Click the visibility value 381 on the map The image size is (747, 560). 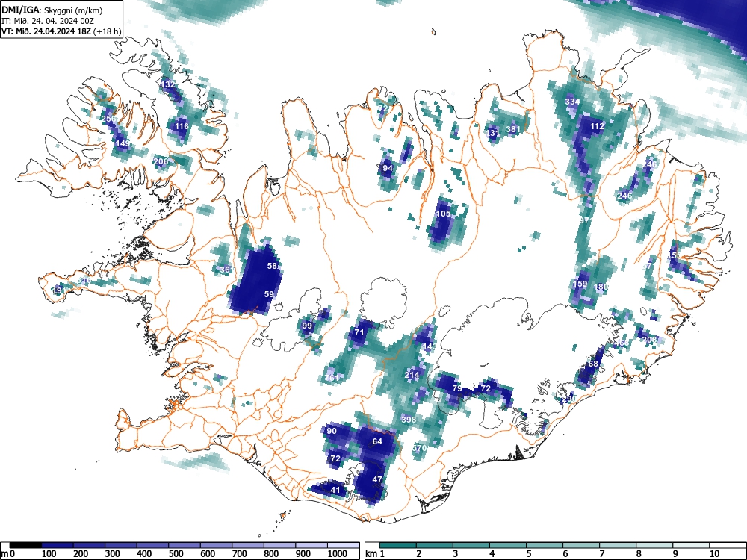pyautogui.click(x=513, y=129)
